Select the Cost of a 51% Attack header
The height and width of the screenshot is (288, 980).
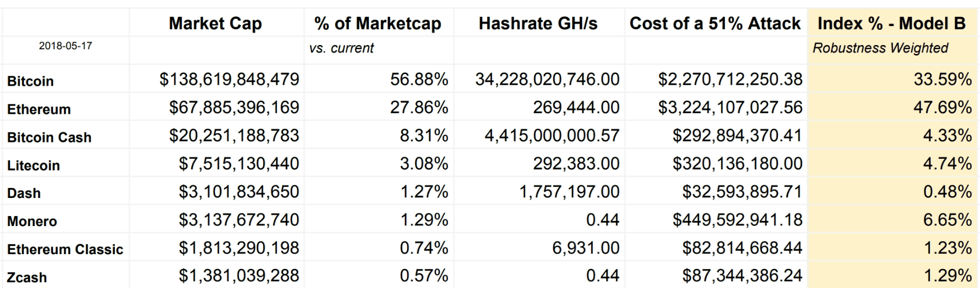pos(715,23)
